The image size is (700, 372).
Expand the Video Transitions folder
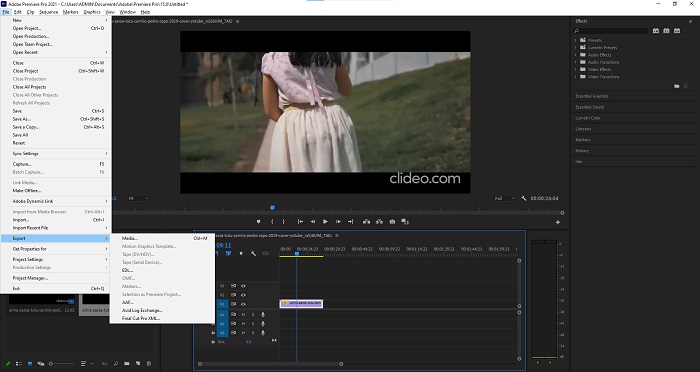point(575,77)
